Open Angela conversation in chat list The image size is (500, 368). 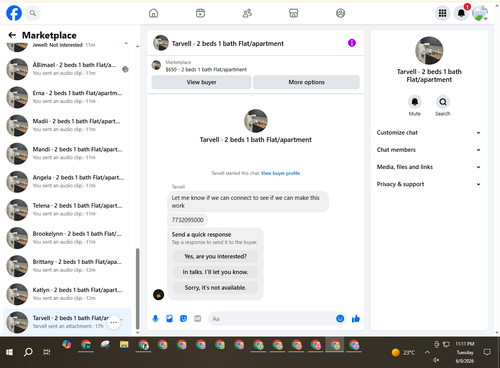click(68, 182)
